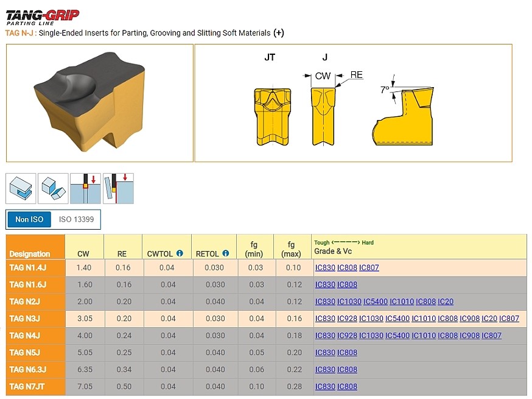Open IC908 grade for TAG N4J
Image resolution: width=532 pixels, height=399 pixels.
coord(469,336)
